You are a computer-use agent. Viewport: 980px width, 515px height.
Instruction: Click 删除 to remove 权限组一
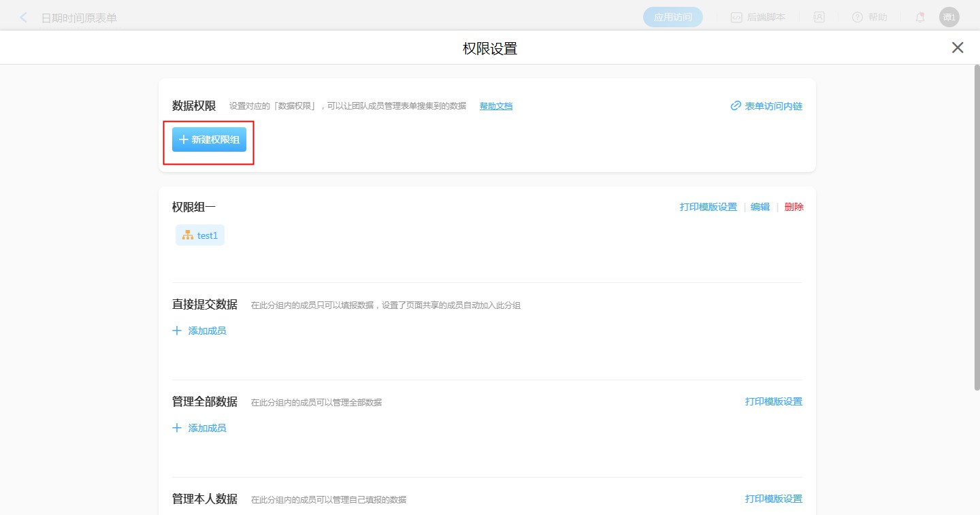(794, 207)
